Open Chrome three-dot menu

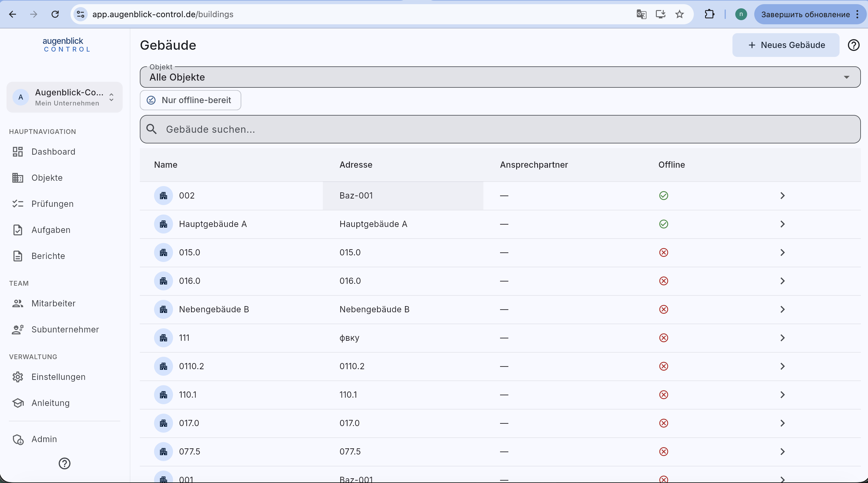[x=858, y=14]
